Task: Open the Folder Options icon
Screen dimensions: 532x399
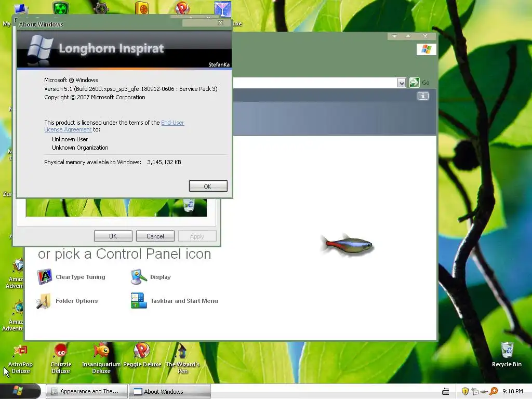Action: point(67,301)
